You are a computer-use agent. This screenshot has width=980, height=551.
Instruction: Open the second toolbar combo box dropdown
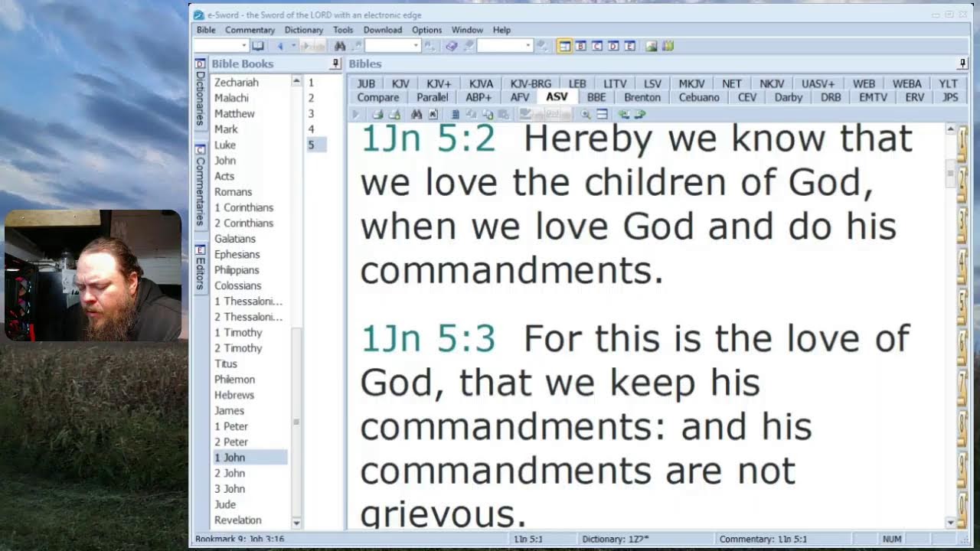pyautogui.click(x=416, y=46)
